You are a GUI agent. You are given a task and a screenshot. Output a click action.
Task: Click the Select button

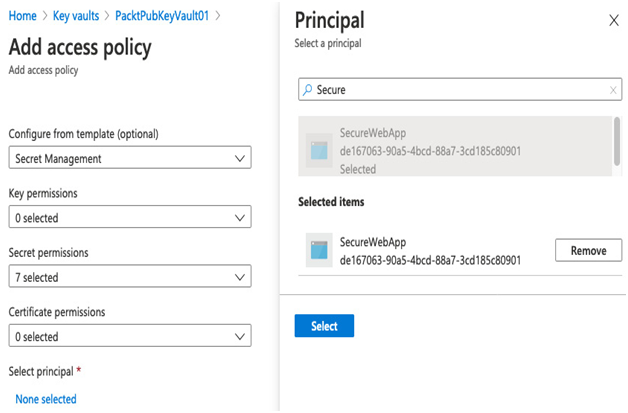(x=324, y=326)
